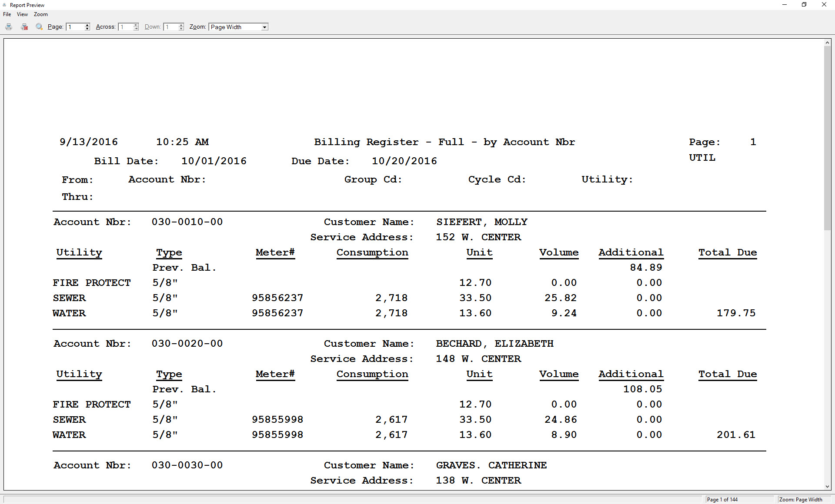Click the vertical scrollbar thumb

pyautogui.click(x=827, y=139)
